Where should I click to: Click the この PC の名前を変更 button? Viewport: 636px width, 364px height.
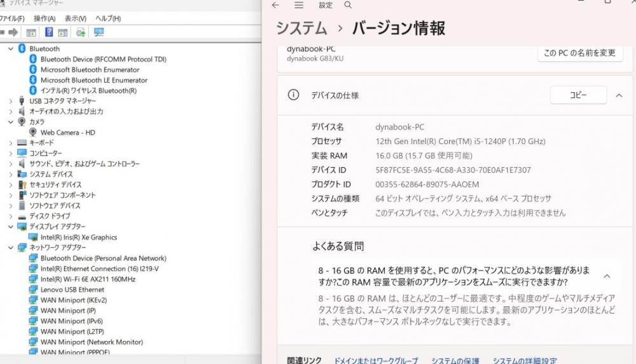[x=580, y=53]
